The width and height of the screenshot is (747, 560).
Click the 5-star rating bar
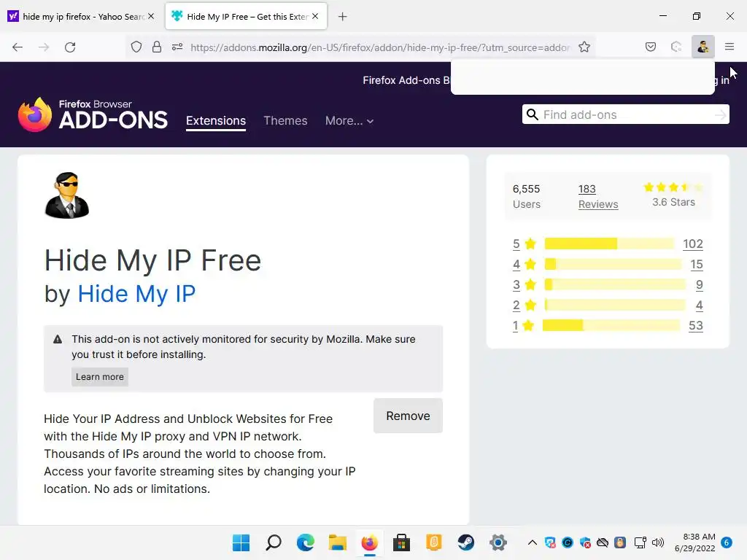[610, 244]
